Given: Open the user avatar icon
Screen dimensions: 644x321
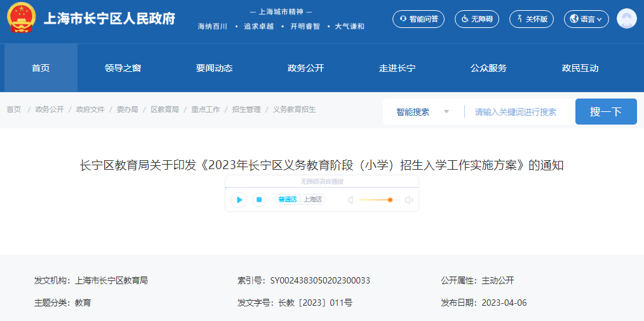Looking at the screenshot, I should [626, 19].
